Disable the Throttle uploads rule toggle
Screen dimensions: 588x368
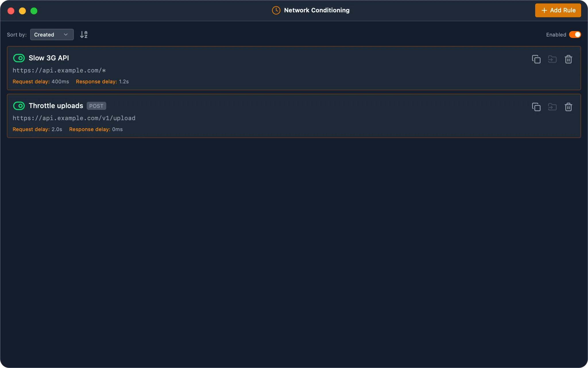19,106
